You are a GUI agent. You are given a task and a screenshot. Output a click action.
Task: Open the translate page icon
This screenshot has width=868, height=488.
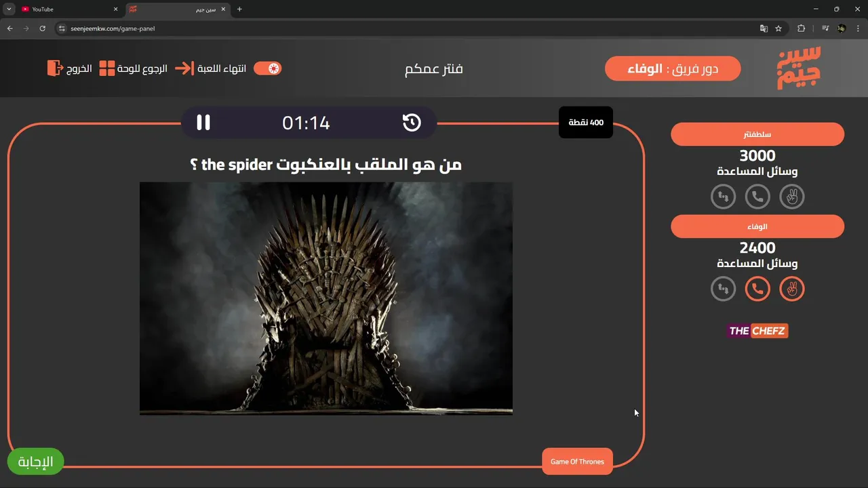click(764, 28)
